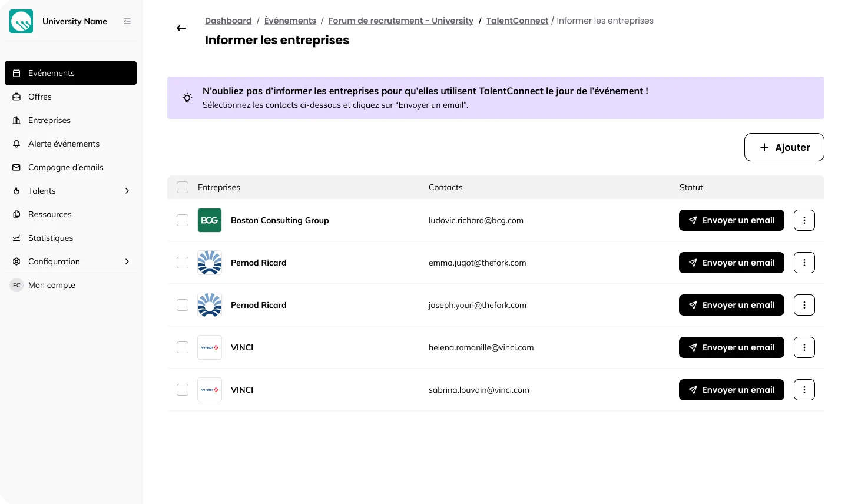Screen dimensions: 848x504
Task: Click the Entreprises column header
Action: point(219,187)
